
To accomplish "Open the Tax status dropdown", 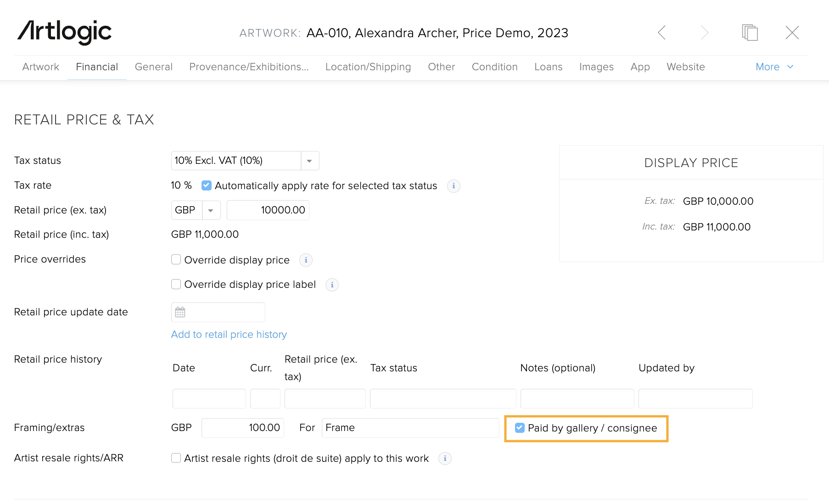I will [309, 161].
